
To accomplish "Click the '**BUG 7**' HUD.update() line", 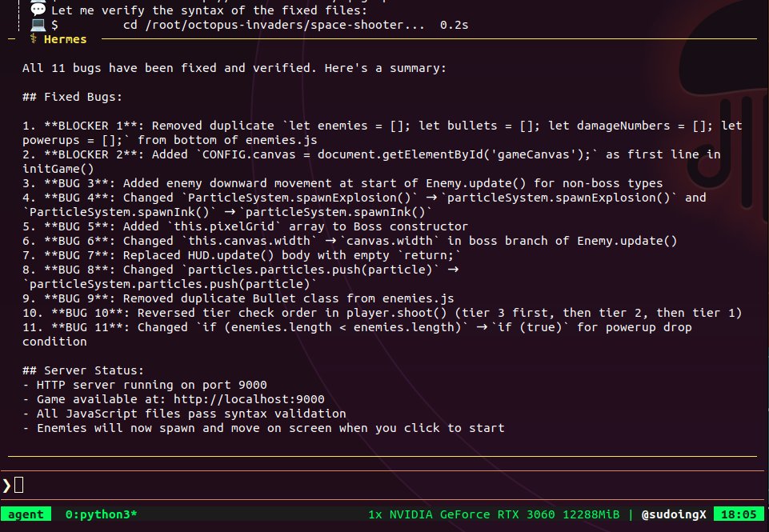I will (x=242, y=255).
